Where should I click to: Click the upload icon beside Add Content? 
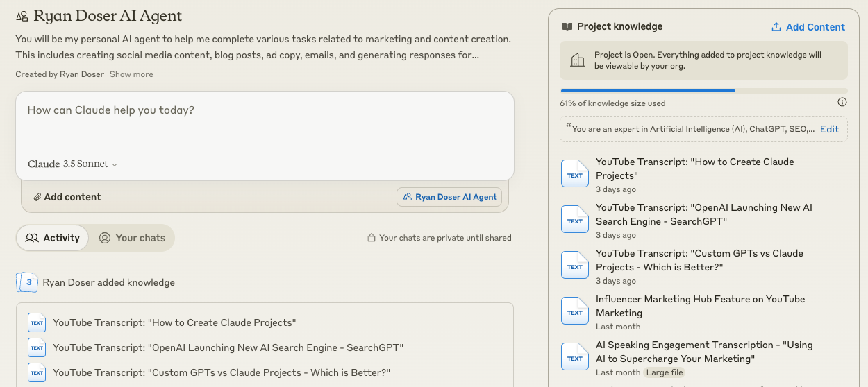tap(776, 27)
